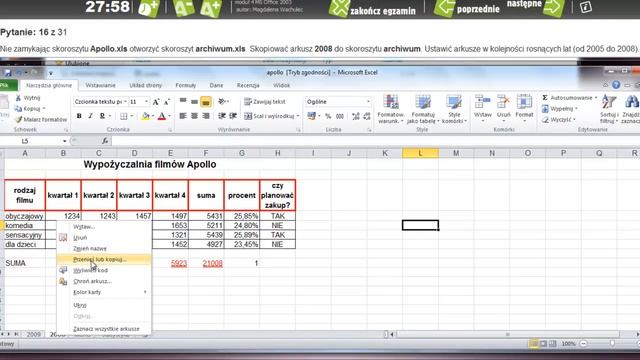Apply thousands separator 000 style
Screen dimensions: 640x360
coord(340,116)
